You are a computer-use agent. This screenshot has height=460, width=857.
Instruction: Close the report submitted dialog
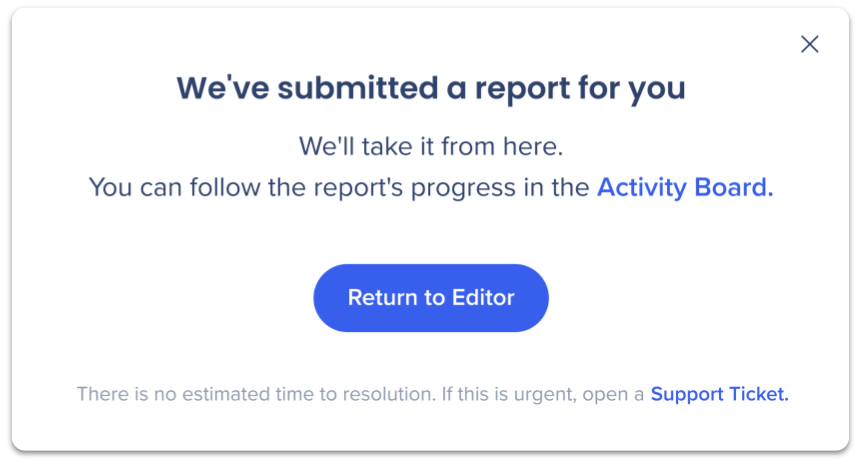(809, 44)
